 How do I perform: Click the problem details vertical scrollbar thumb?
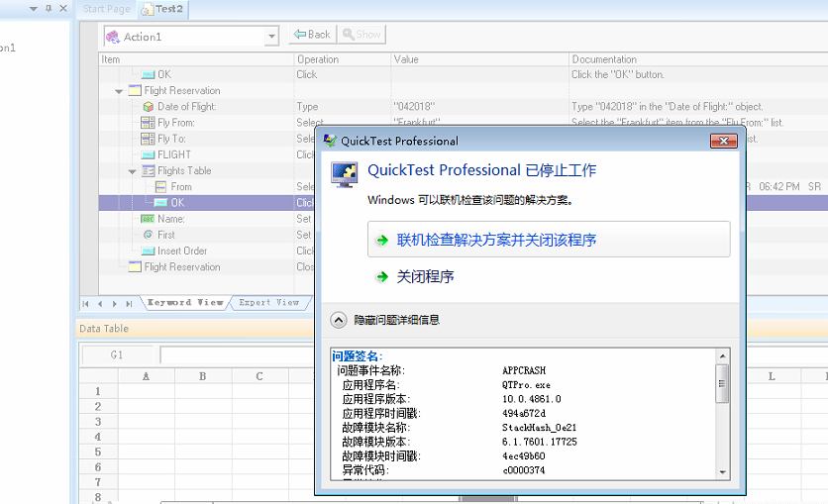pos(722,383)
